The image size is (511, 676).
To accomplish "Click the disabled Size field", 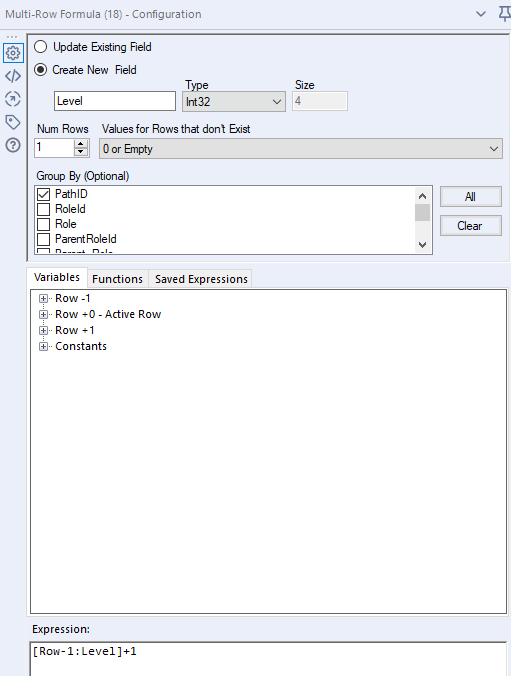I will (320, 101).
